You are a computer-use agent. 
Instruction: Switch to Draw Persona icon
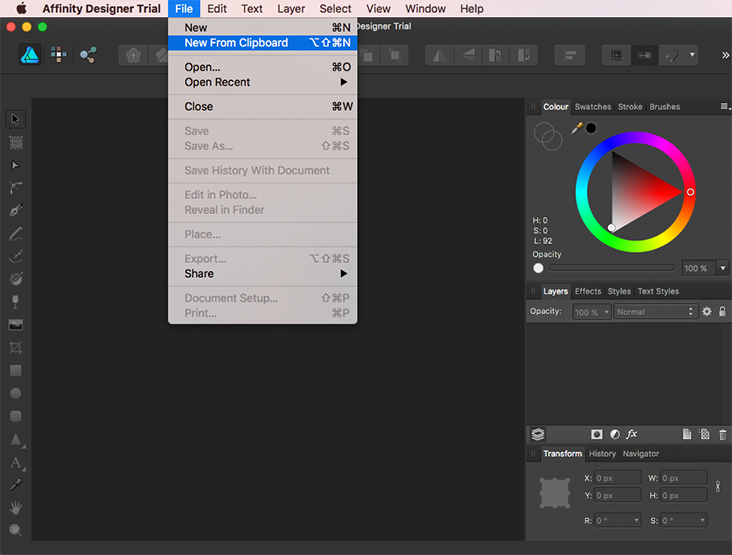point(30,55)
